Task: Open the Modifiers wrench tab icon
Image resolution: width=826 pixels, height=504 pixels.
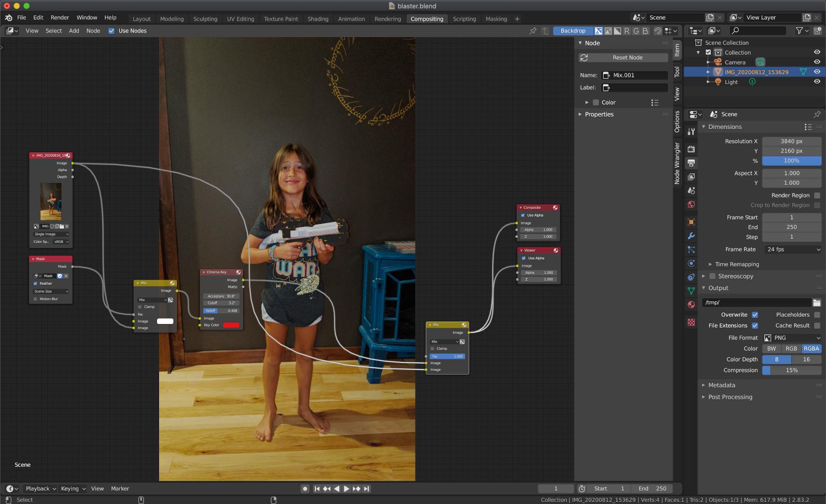Action: pos(691,236)
